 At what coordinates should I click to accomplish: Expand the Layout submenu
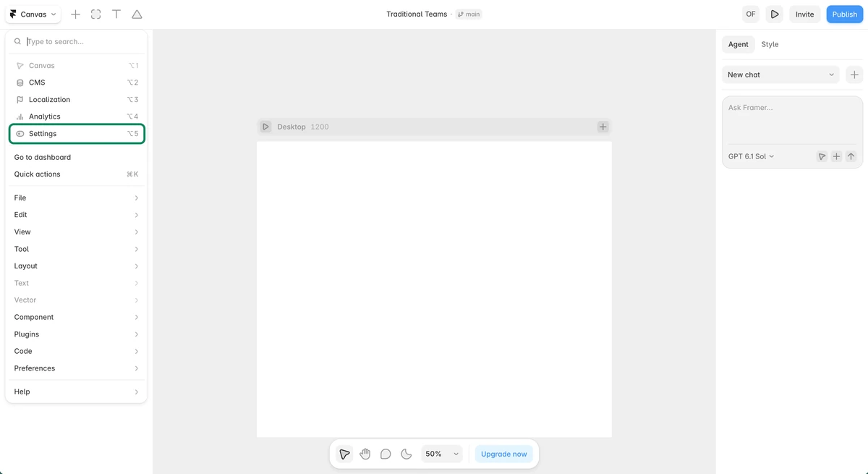click(x=76, y=266)
